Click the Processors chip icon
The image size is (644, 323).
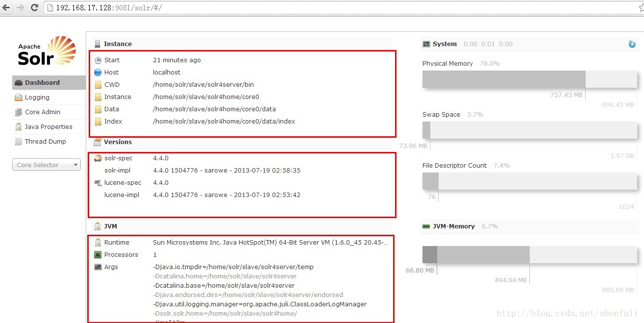[98, 254]
